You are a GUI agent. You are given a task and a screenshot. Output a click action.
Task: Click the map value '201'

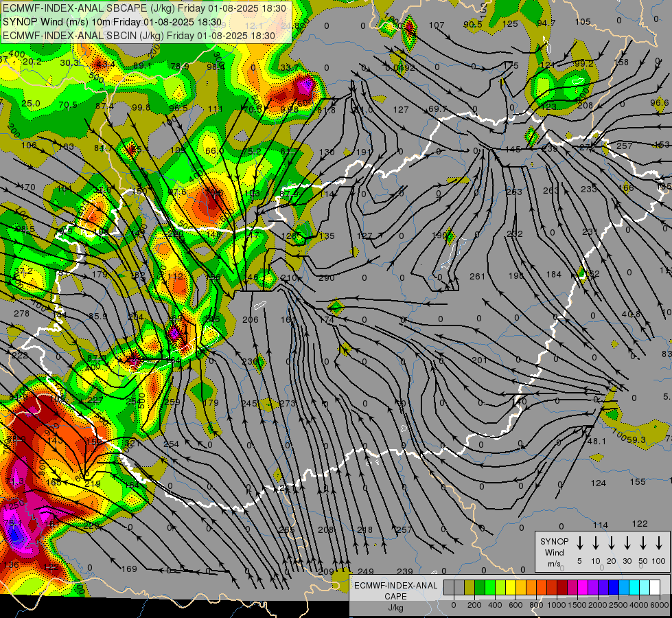click(479, 360)
